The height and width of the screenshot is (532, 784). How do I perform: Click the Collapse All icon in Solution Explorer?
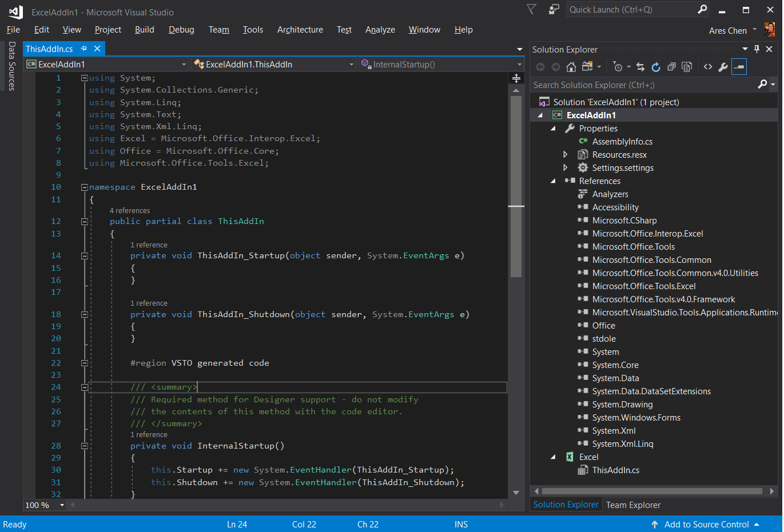(x=671, y=67)
